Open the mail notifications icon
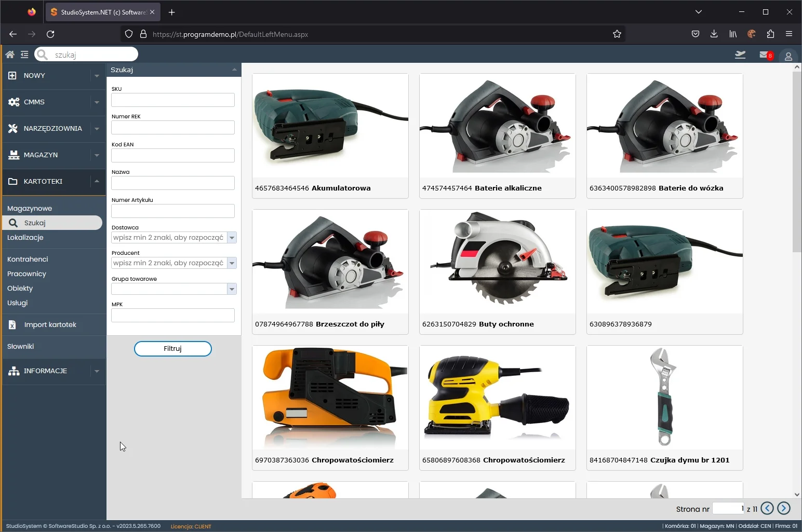Image resolution: width=802 pixels, height=532 pixels. (x=765, y=54)
